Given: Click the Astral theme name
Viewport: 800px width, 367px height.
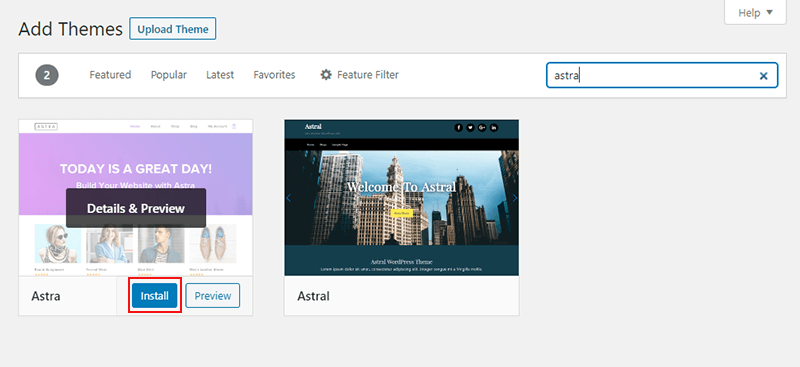Looking at the screenshot, I should click(x=313, y=296).
